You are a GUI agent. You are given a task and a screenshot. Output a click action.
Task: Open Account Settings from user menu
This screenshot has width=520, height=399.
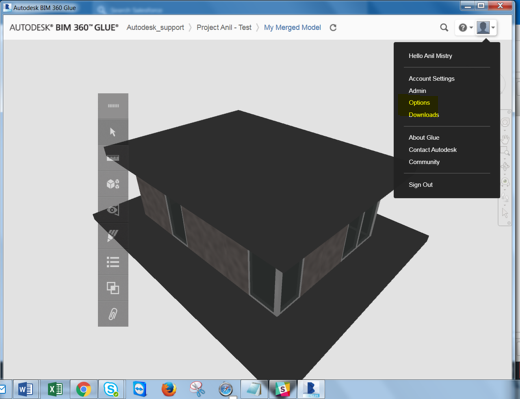(431, 79)
